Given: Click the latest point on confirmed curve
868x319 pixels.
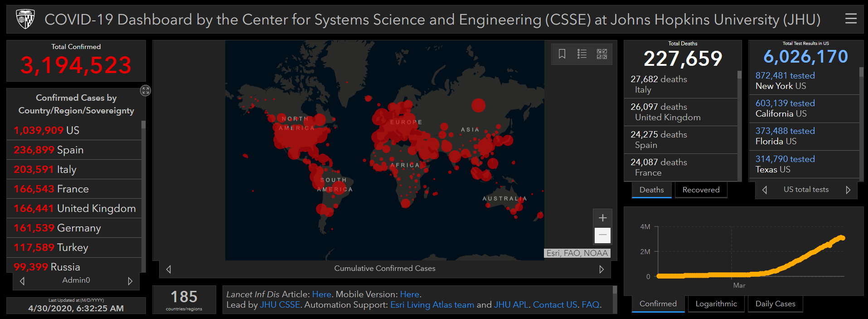Looking at the screenshot, I should pos(842,238).
